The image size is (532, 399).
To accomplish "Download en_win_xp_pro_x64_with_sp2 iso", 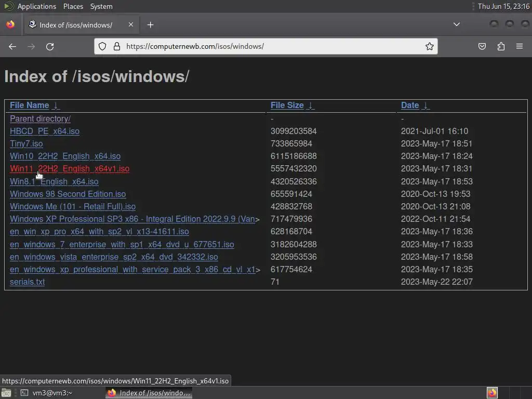I will point(99,231).
